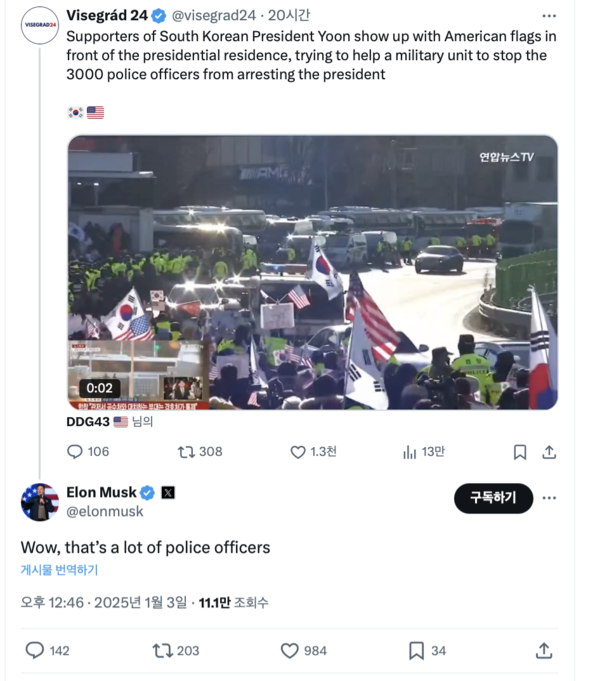Screen dimensions: 600x681
Task: Bookmark the Visegrád 24 post
Action: [520, 452]
